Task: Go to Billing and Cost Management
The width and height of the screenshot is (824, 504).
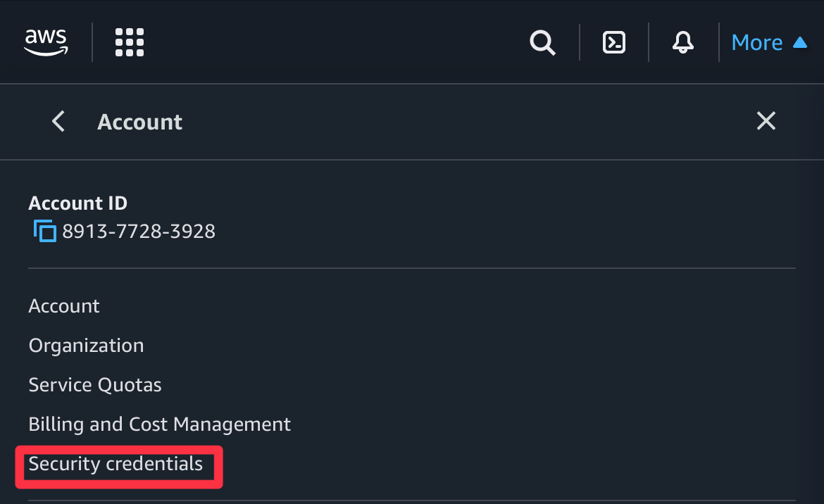Action: pyautogui.click(x=159, y=424)
